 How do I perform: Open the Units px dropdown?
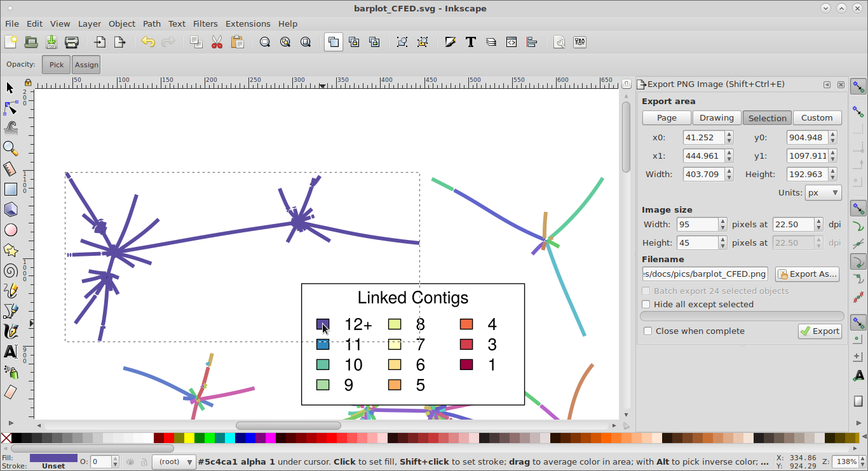click(824, 193)
